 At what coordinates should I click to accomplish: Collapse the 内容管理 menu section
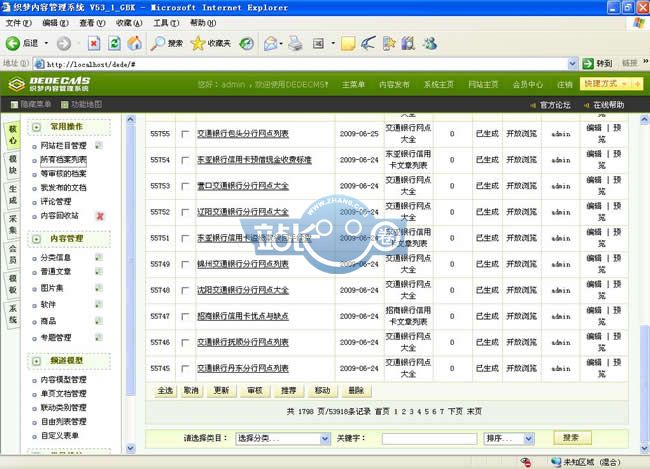[36, 239]
